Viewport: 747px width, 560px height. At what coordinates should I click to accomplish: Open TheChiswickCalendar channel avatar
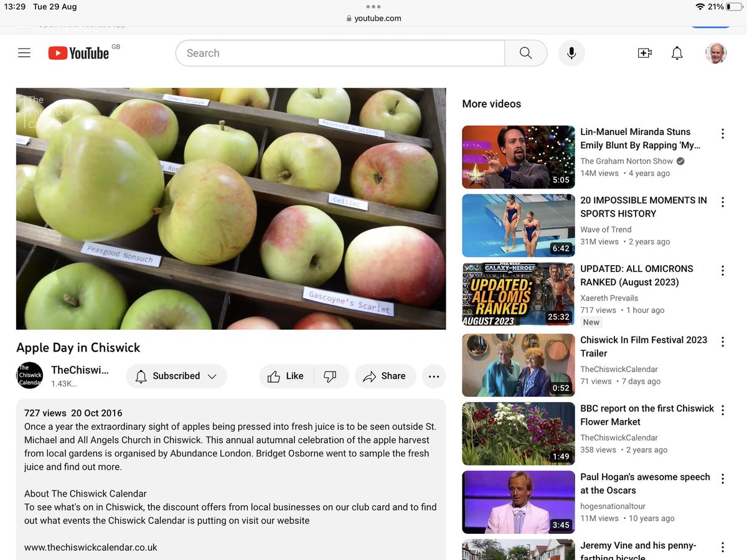click(30, 375)
